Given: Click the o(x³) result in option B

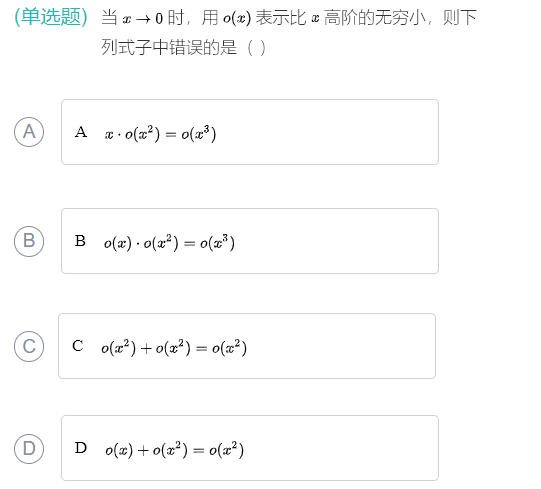Looking at the screenshot, I should click(x=217, y=243).
